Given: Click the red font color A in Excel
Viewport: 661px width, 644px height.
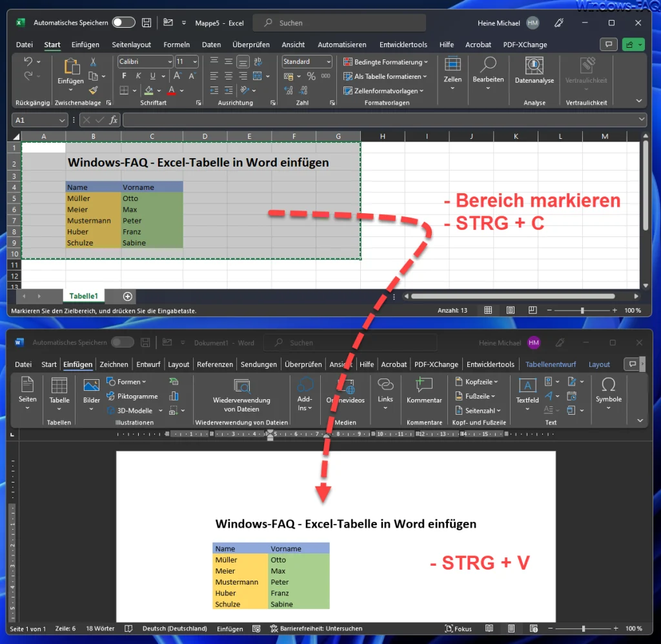Looking at the screenshot, I should 172,90.
